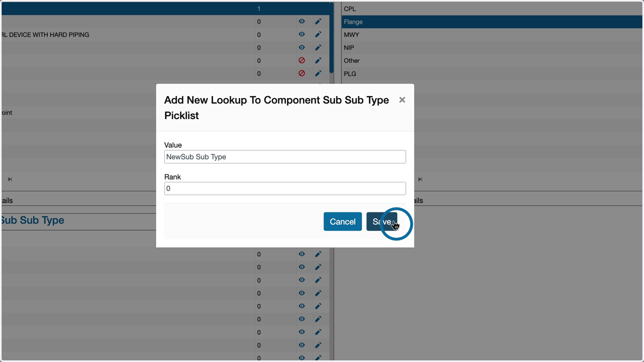The height and width of the screenshot is (362, 644).
Task: Toggle the first red disabled icon
Action: 302,61
